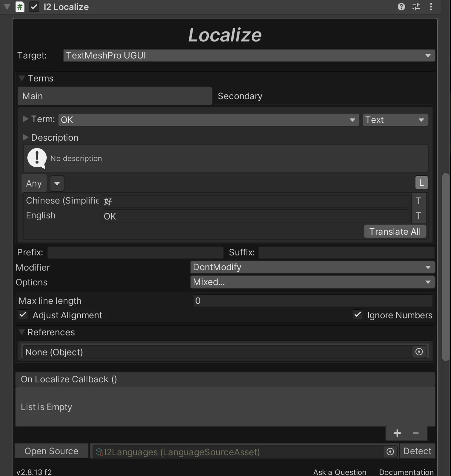Screen dimensions: 451x476
Task: Click the Detect button
Action: [x=417, y=451]
